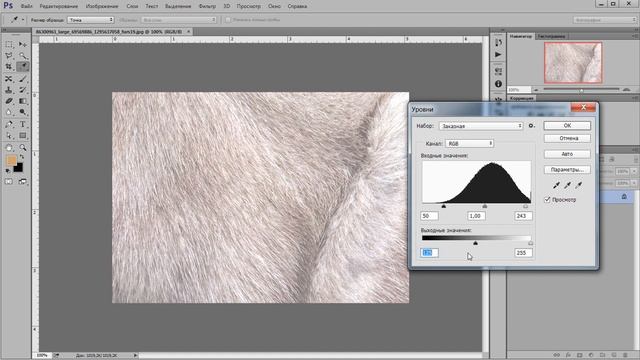The image size is (640, 360).
Task: Select the Clone Stamp tool
Action: point(9,90)
